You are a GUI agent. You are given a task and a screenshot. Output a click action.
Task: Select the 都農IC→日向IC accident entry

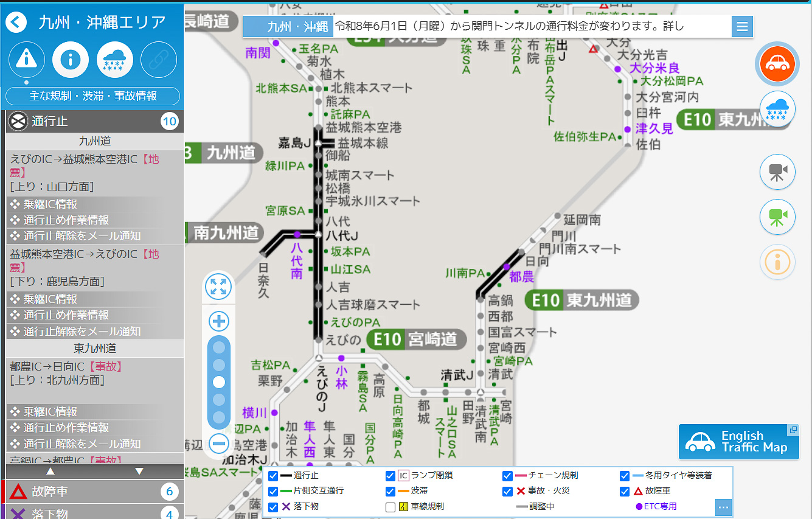[x=95, y=380]
